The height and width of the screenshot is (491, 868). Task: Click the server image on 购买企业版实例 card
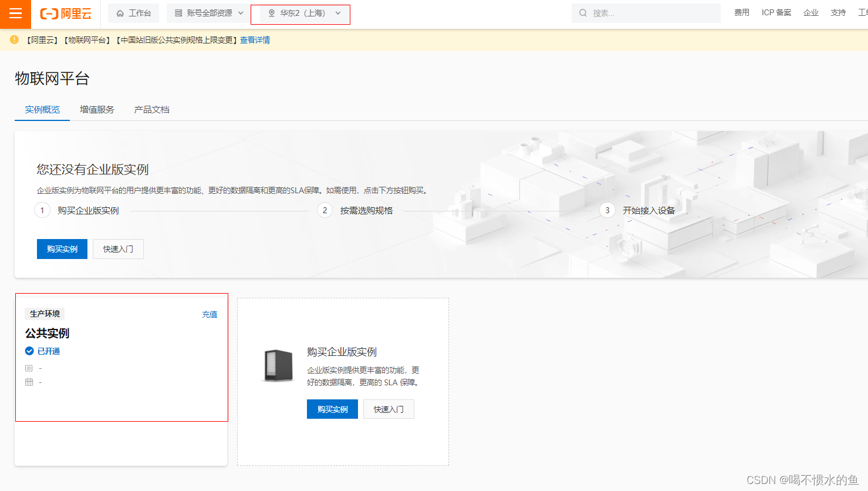coord(278,365)
